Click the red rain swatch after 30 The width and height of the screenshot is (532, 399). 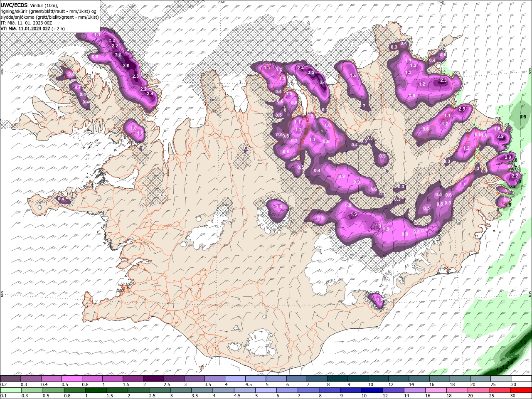click(521, 390)
